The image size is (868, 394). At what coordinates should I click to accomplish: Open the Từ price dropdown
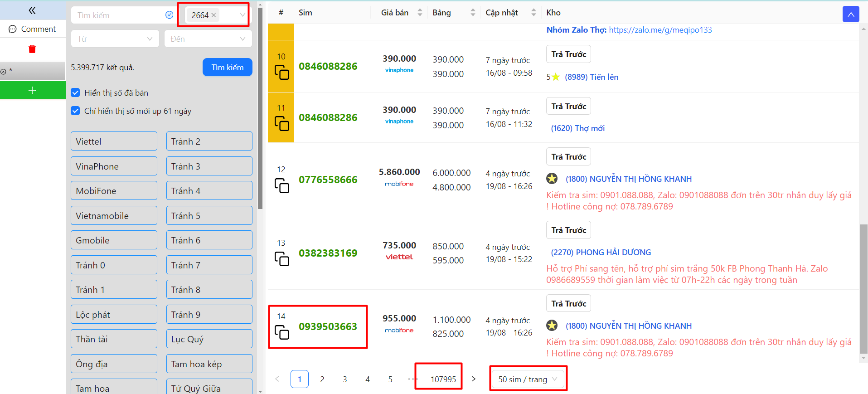[115, 39]
